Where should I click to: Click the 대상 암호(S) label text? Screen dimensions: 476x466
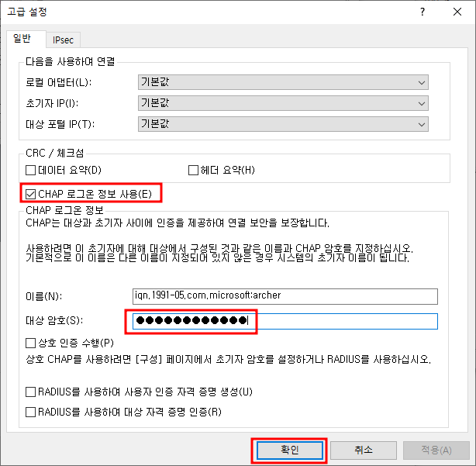point(54,320)
